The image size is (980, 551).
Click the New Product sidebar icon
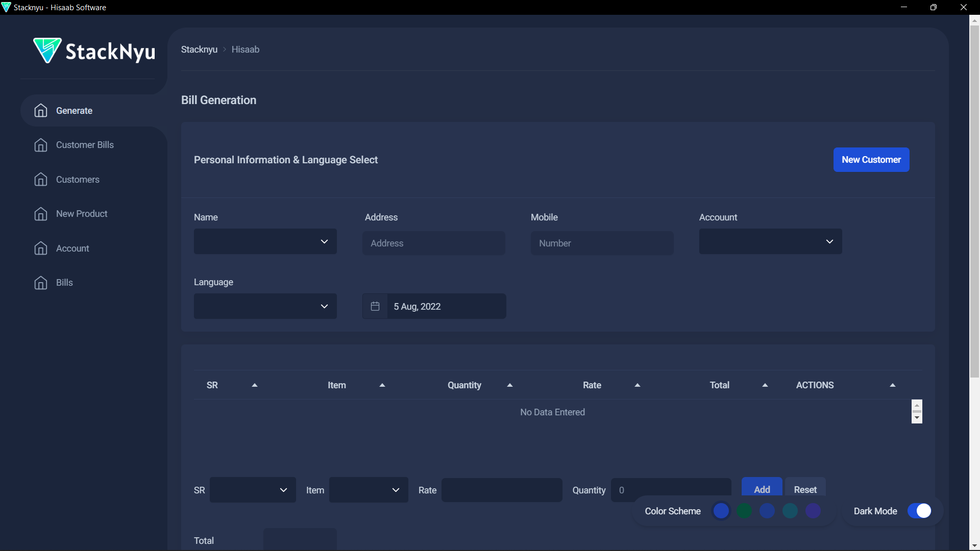pos(41,214)
